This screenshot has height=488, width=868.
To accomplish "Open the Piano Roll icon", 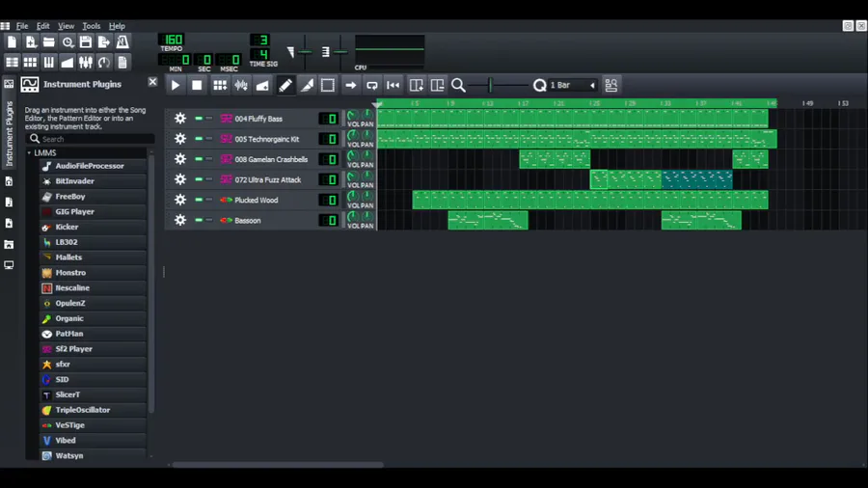I will tap(49, 62).
